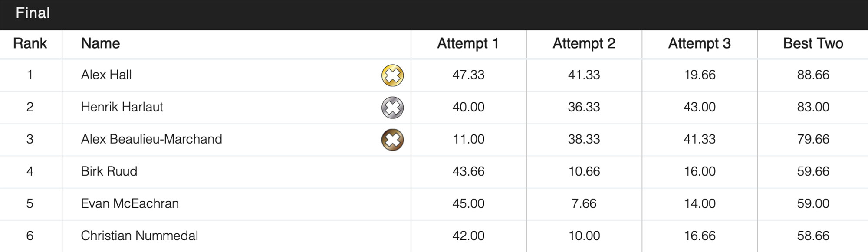Open Evan McEachran's athlete name
Viewport: 868px width, 252px height.
[x=130, y=203]
